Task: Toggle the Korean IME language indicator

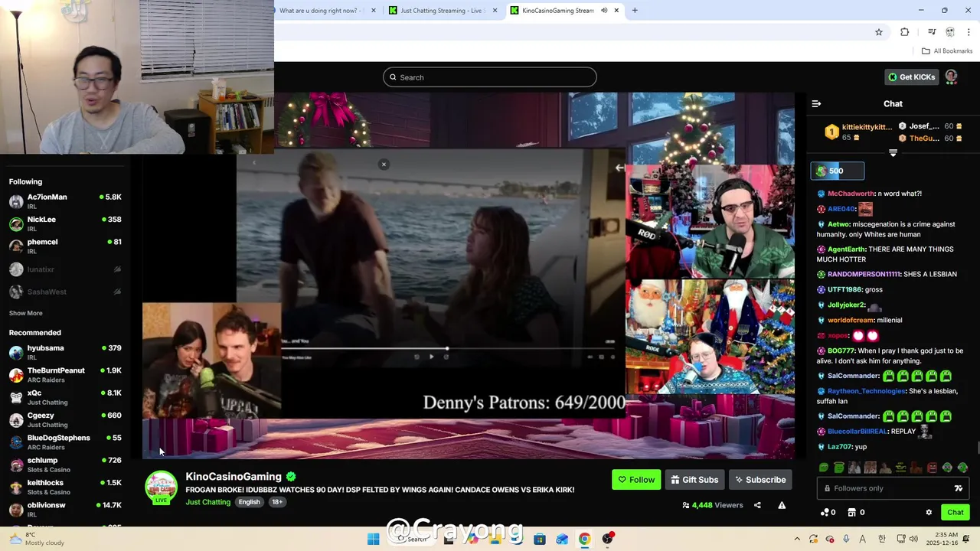Action: click(x=882, y=540)
